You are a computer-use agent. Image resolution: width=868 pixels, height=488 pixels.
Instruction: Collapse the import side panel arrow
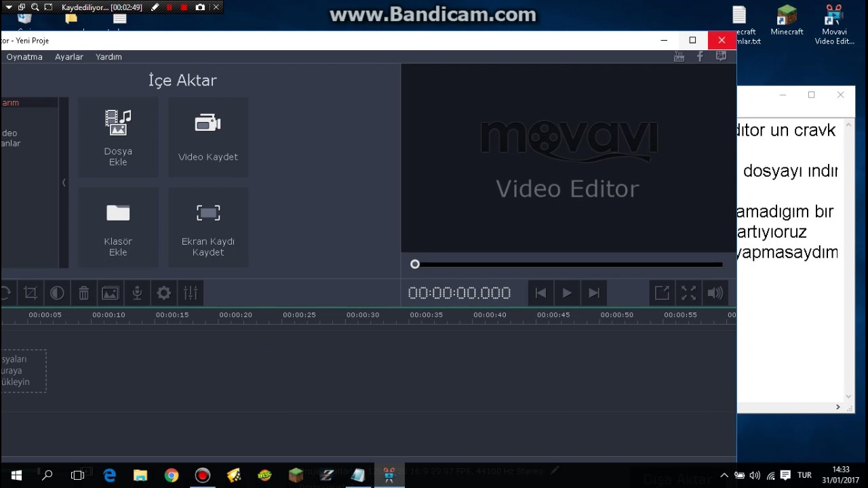[64, 182]
